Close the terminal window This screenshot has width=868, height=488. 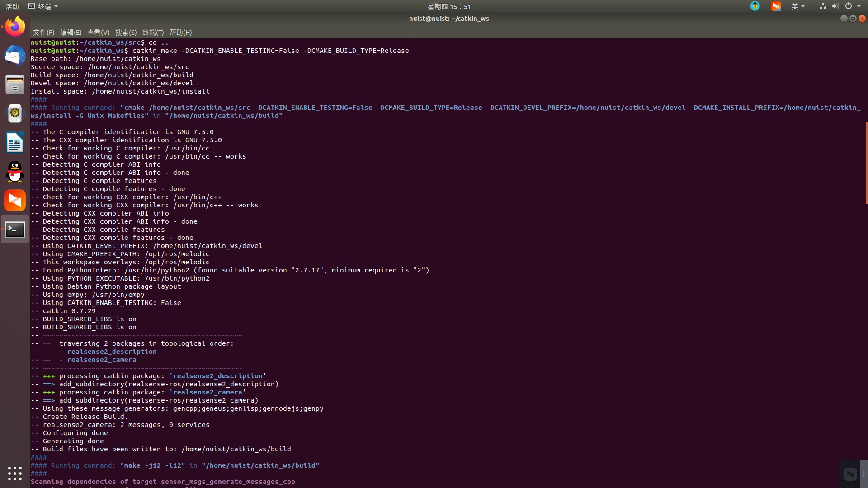click(x=862, y=19)
